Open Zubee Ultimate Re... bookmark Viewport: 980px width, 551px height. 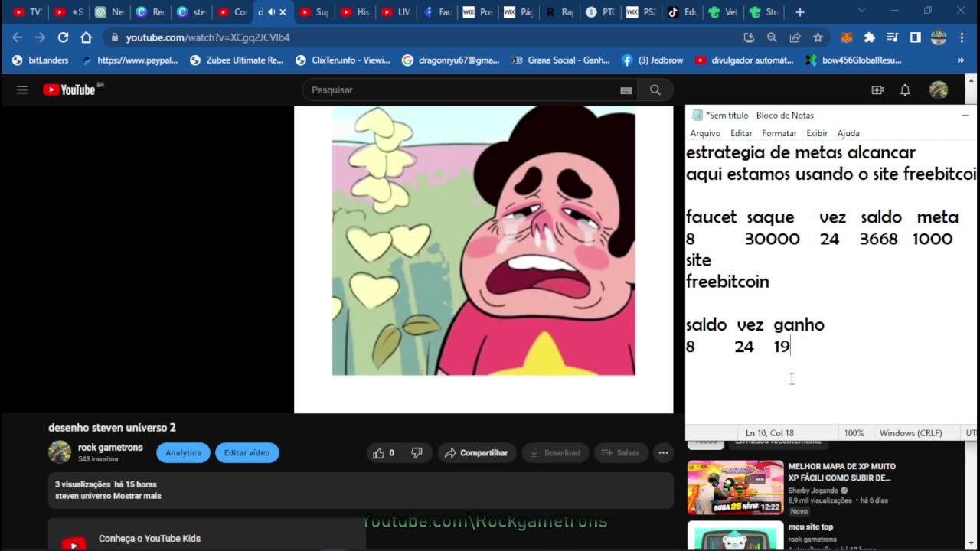(x=237, y=60)
